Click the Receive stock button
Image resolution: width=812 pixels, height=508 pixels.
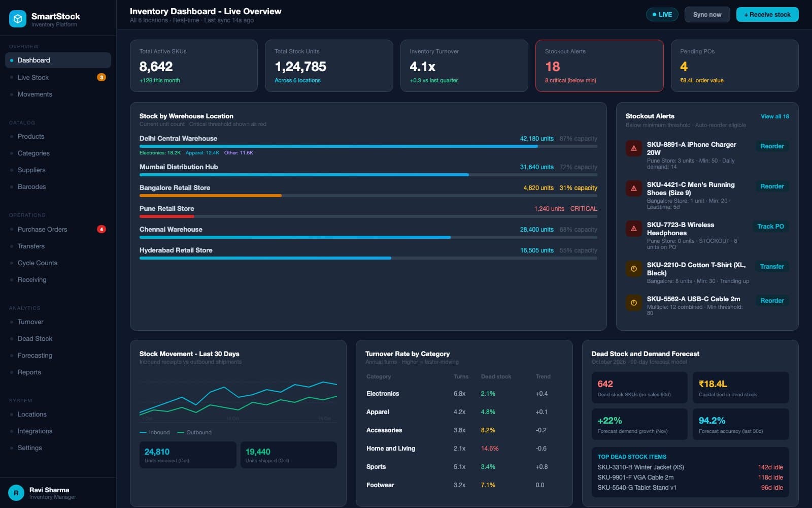[x=767, y=15]
